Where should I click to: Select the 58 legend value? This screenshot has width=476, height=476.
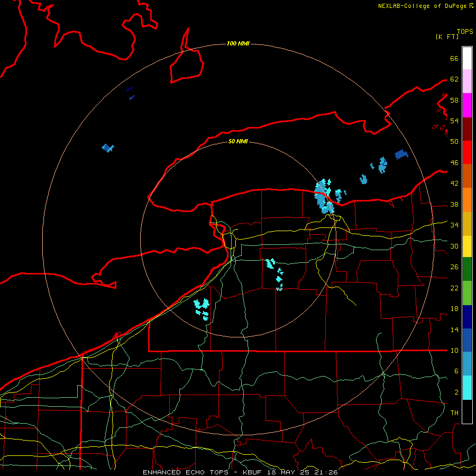pos(454,100)
